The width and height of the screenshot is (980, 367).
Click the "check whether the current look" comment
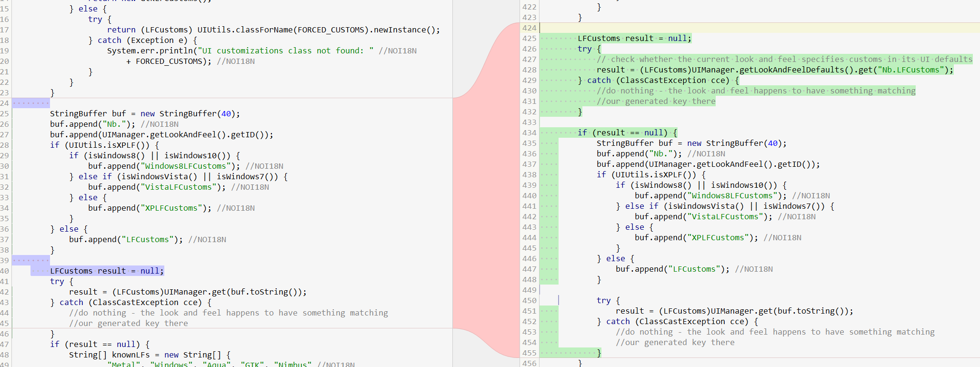[785, 59]
